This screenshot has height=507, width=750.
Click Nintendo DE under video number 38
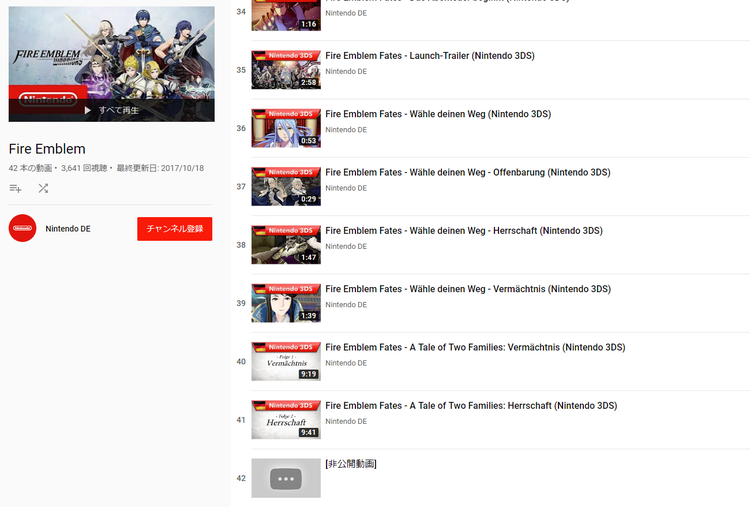click(x=346, y=246)
